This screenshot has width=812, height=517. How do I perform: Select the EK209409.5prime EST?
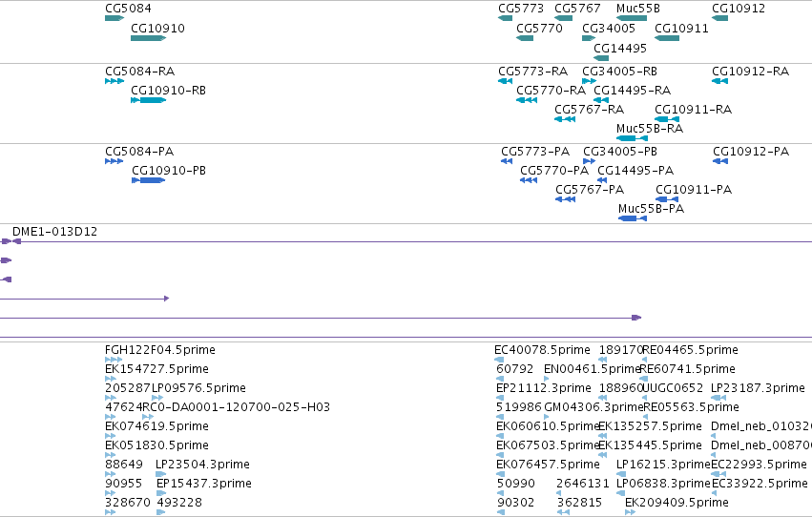[x=631, y=512]
